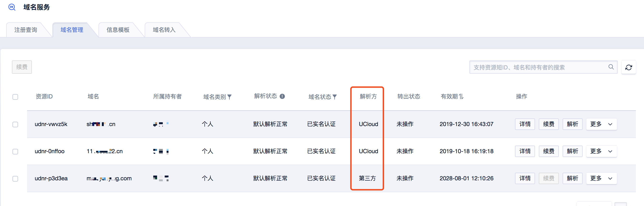644x206 pixels.
Task: Open the 解析状态 info tooltip icon
Action: click(x=282, y=96)
